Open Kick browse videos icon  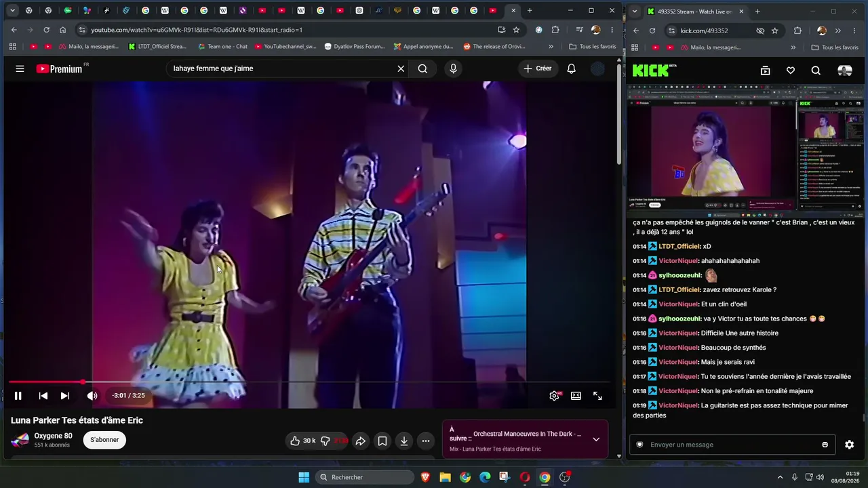pyautogui.click(x=765, y=70)
